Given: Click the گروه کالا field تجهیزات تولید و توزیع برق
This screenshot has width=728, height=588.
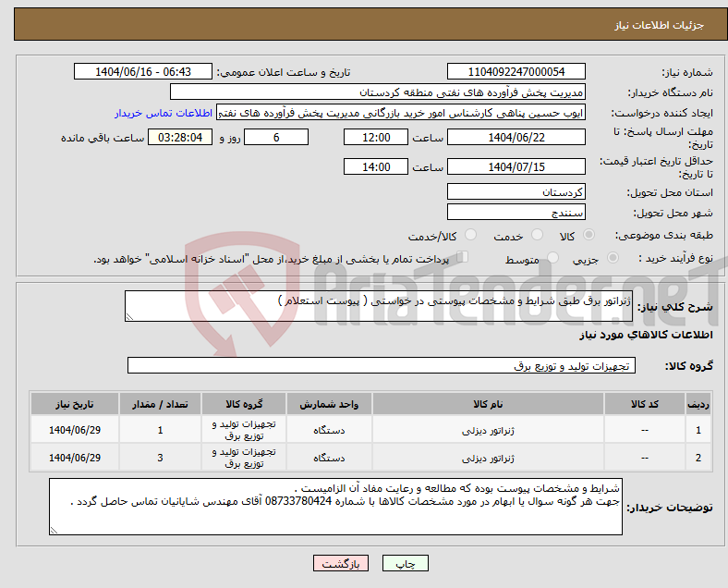Looking at the screenshot, I should click(x=382, y=365).
